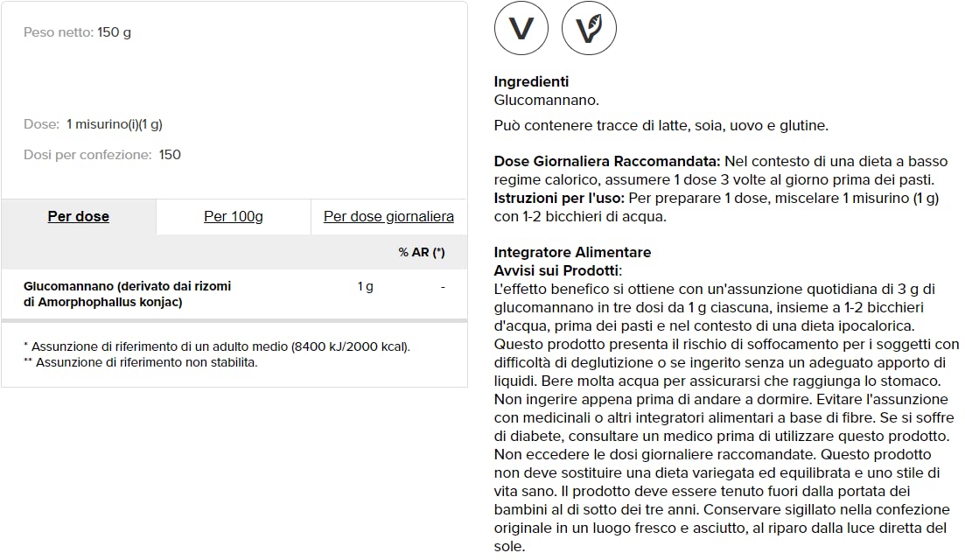Switch to the Per 100g tab

234,217
